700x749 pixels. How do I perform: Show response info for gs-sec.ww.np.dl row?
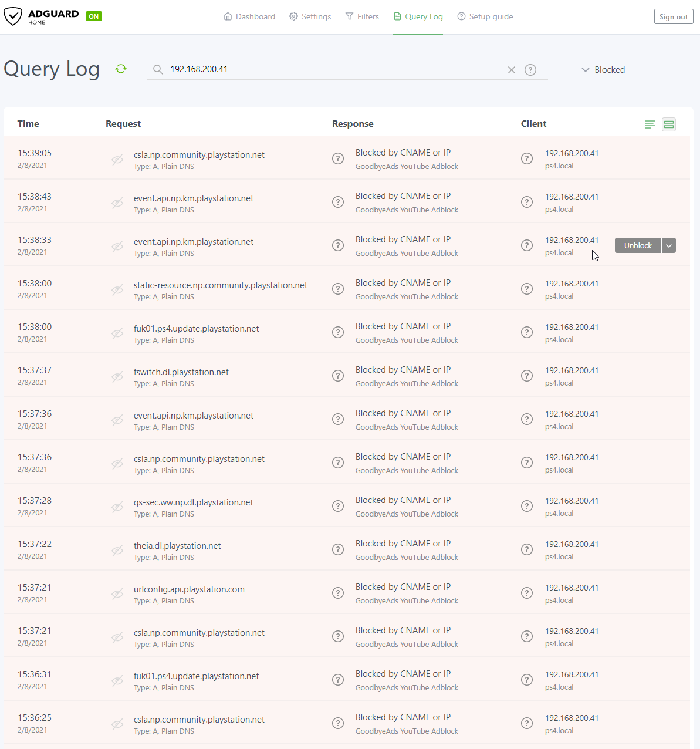[338, 506]
